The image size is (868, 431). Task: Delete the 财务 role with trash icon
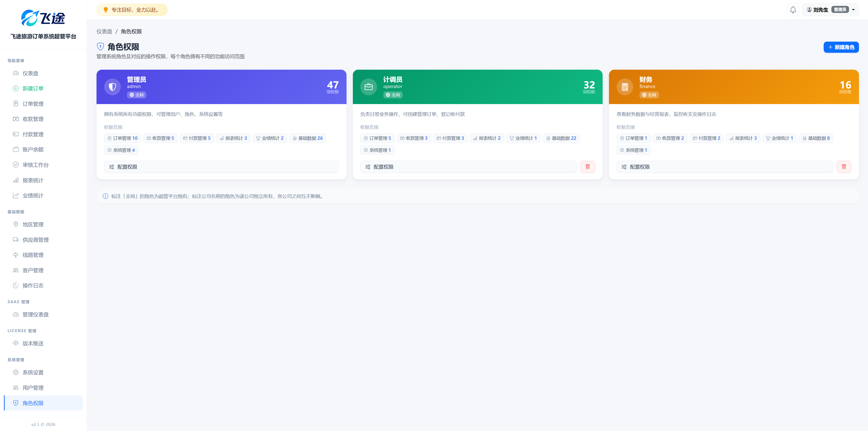coord(844,167)
